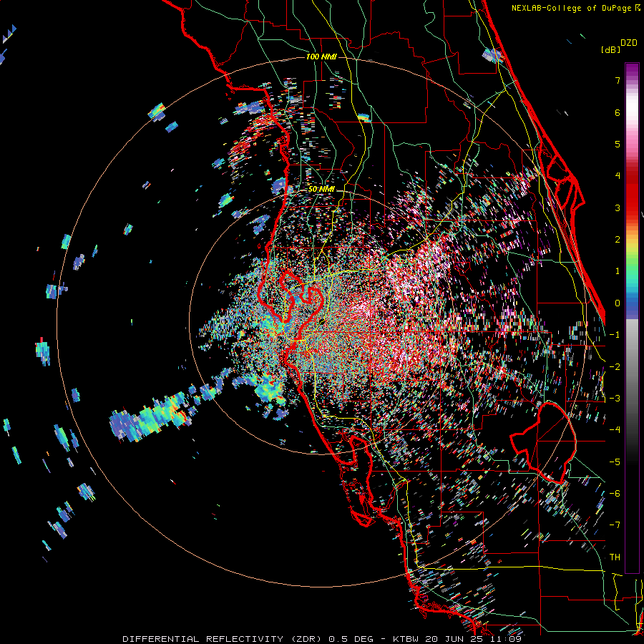Click the 4 value on the color scale
644x644 pixels.
(x=618, y=176)
